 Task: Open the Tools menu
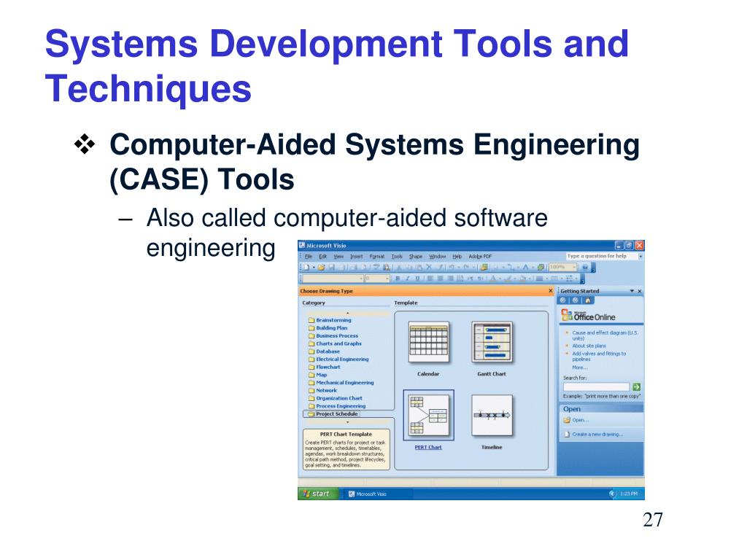[397, 256]
